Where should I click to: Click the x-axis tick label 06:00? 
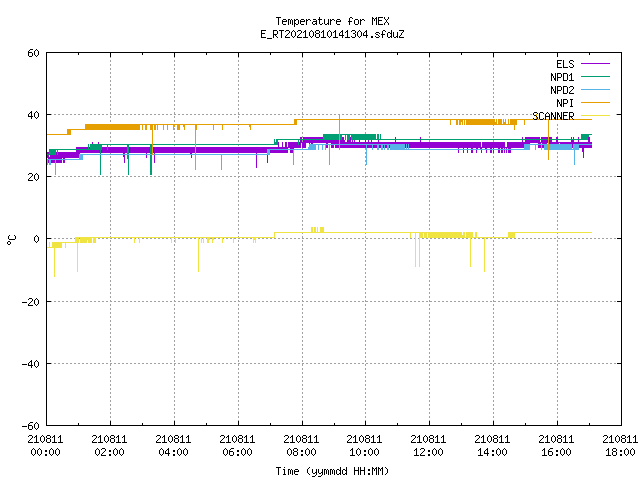pos(237,452)
